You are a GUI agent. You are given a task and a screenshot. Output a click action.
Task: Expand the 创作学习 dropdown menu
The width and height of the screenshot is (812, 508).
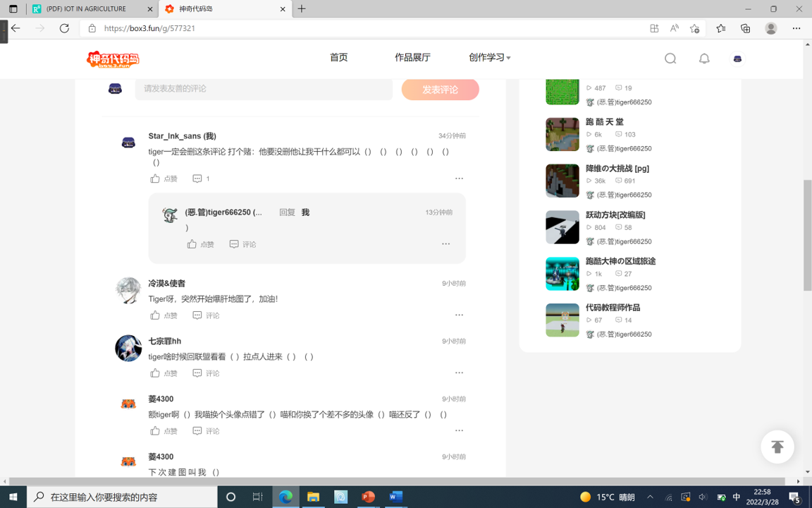[489, 58]
